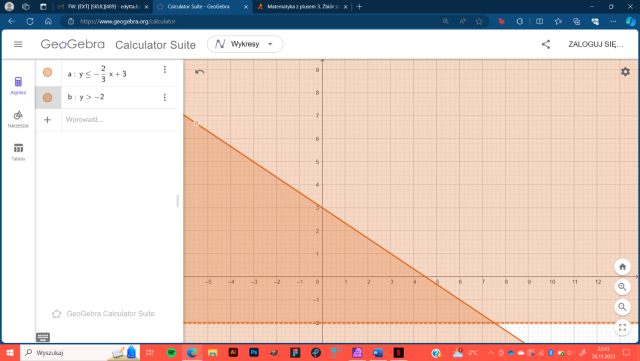Select the Algebra view calculator icon
This screenshot has height=361, width=640.
click(18, 85)
